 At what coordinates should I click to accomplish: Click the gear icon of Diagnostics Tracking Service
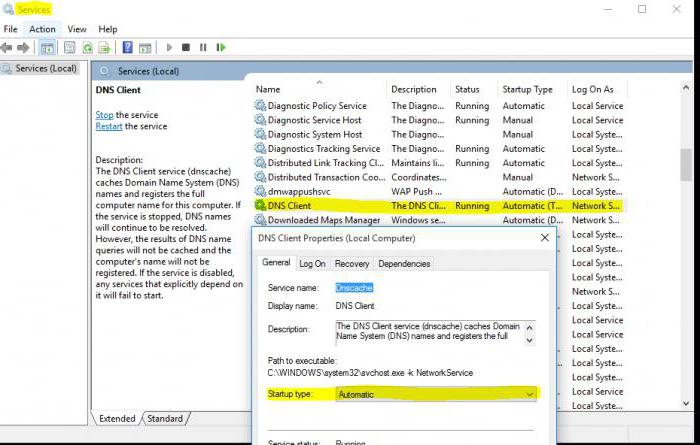click(260, 148)
